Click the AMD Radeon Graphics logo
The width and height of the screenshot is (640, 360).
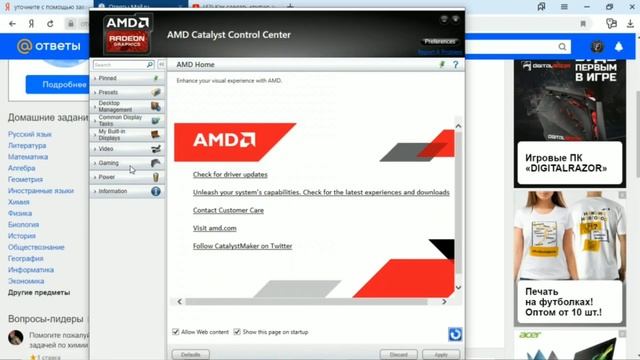[127, 35]
